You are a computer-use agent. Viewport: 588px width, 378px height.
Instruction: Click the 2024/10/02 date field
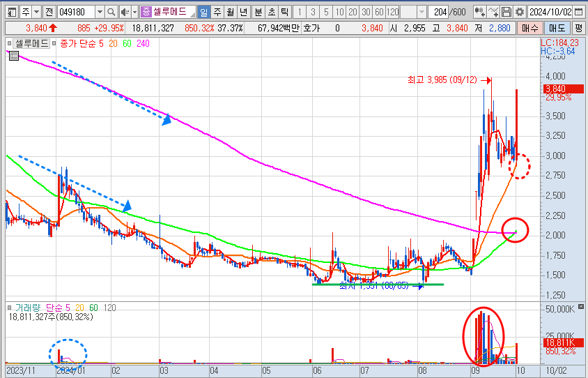550,13
